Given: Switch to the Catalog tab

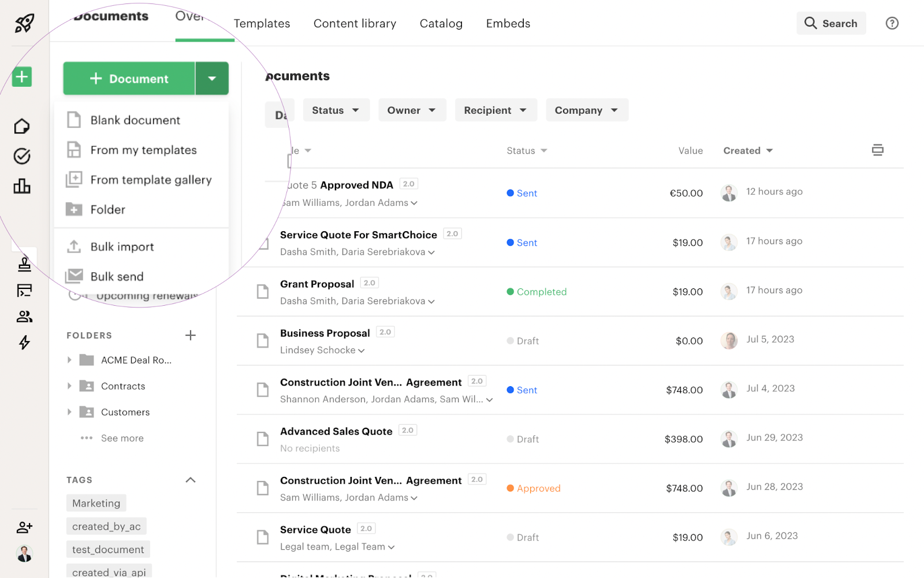Looking at the screenshot, I should point(441,23).
